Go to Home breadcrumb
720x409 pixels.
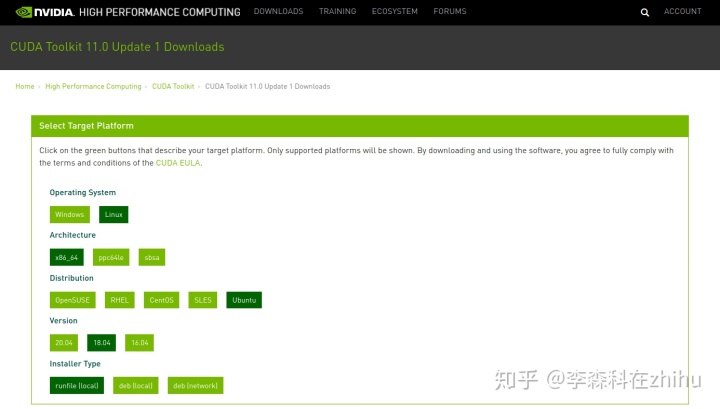coord(25,86)
